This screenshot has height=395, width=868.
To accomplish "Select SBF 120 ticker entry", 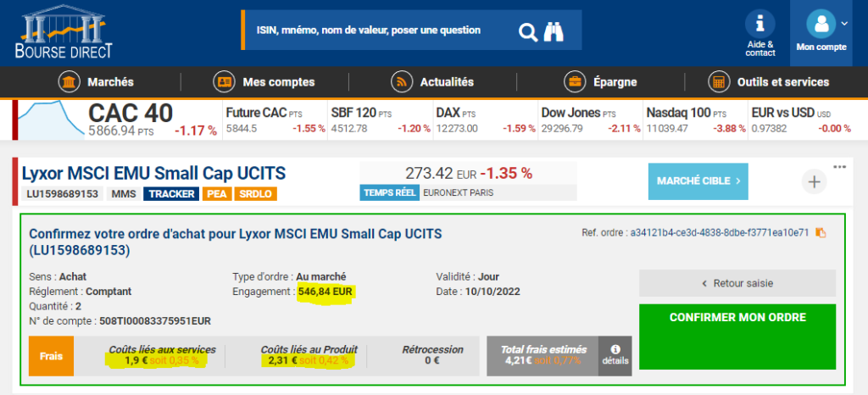I will pos(381,120).
